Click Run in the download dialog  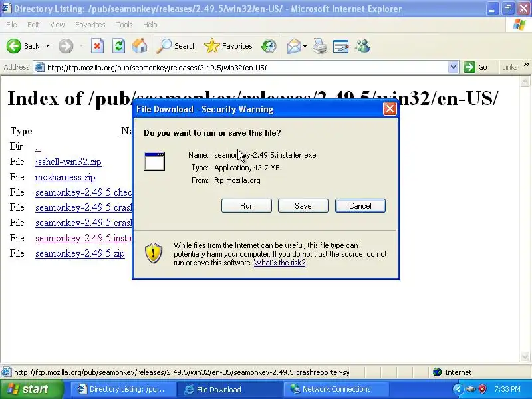coord(247,206)
